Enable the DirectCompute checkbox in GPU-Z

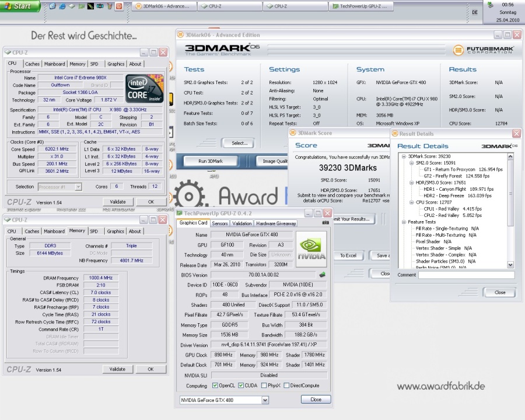tap(286, 386)
